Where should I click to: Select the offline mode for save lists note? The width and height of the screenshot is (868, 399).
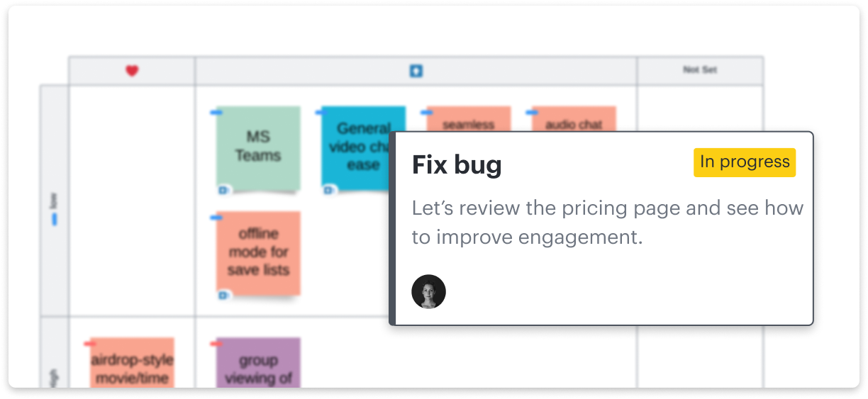point(258,252)
